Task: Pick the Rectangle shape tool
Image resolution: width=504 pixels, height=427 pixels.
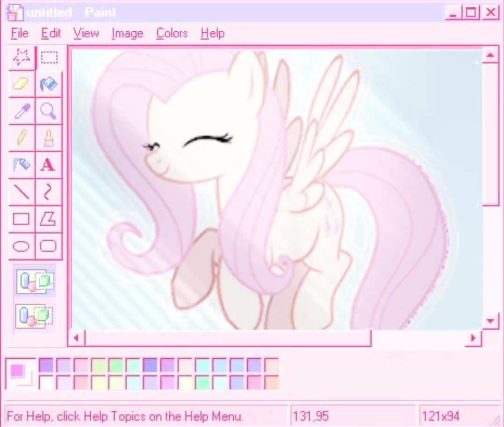Action: [22, 219]
